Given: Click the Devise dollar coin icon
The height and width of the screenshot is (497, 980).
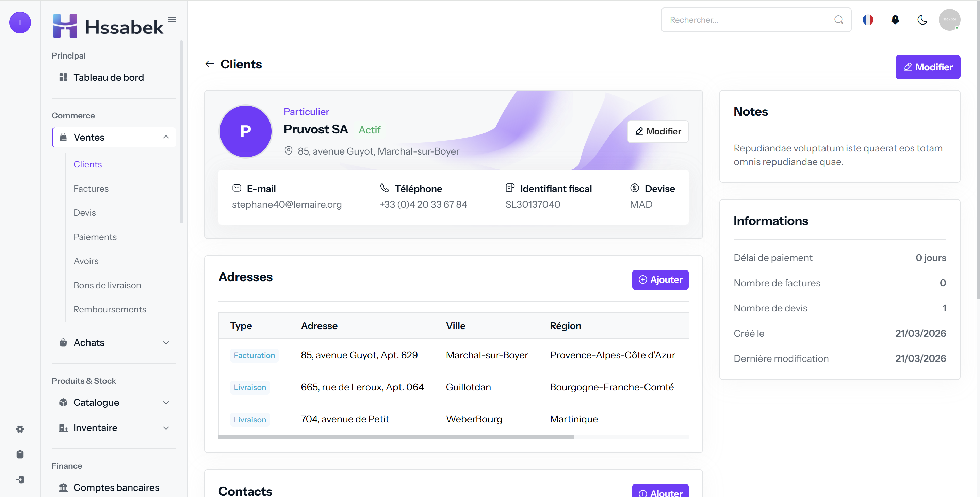Looking at the screenshot, I should click(635, 188).
